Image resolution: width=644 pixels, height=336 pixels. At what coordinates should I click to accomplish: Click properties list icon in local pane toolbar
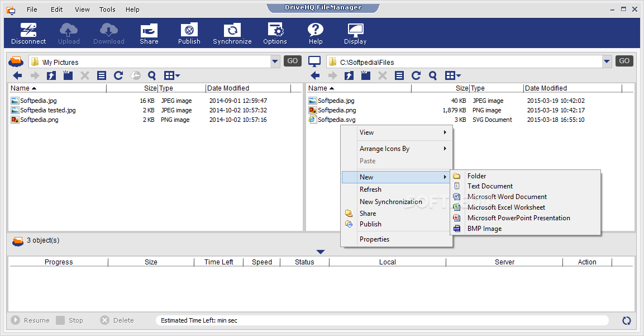(x=399, y=75)
